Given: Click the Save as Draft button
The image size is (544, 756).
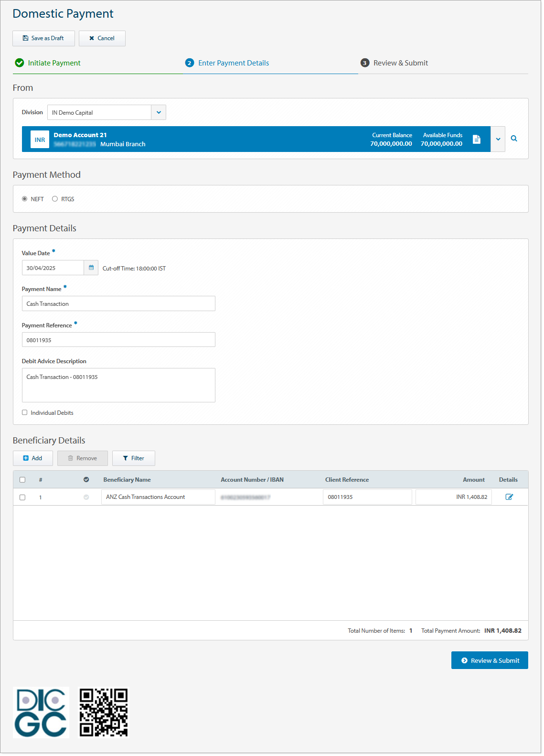Looking at the screenshot, I should (x=43, y=38).
